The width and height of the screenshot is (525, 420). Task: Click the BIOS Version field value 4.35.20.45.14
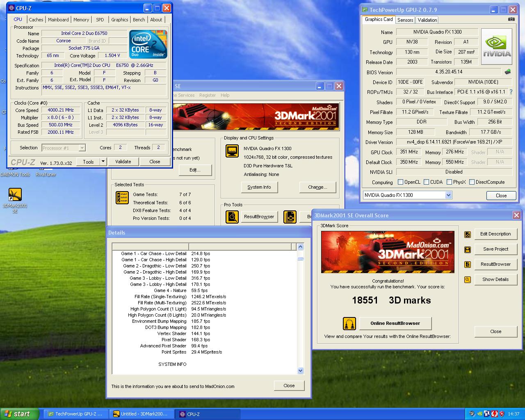[x=448, y=72]
